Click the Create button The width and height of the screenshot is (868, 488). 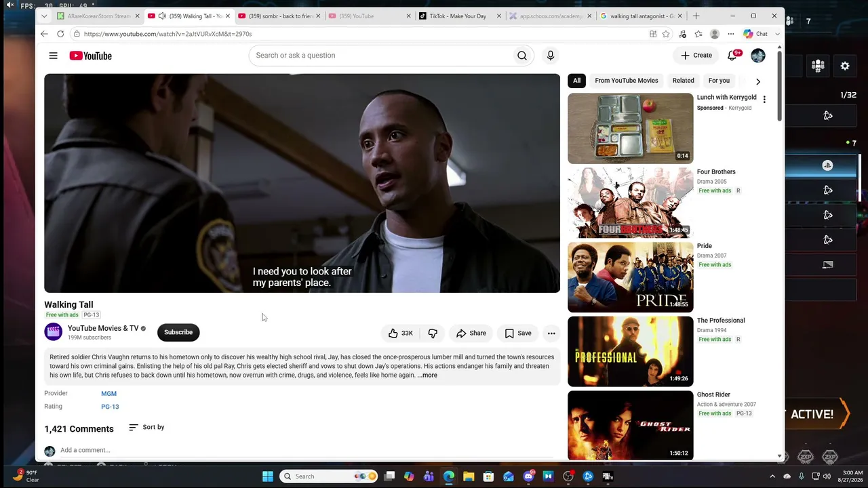pyautogui.click(x=696, y=56)
